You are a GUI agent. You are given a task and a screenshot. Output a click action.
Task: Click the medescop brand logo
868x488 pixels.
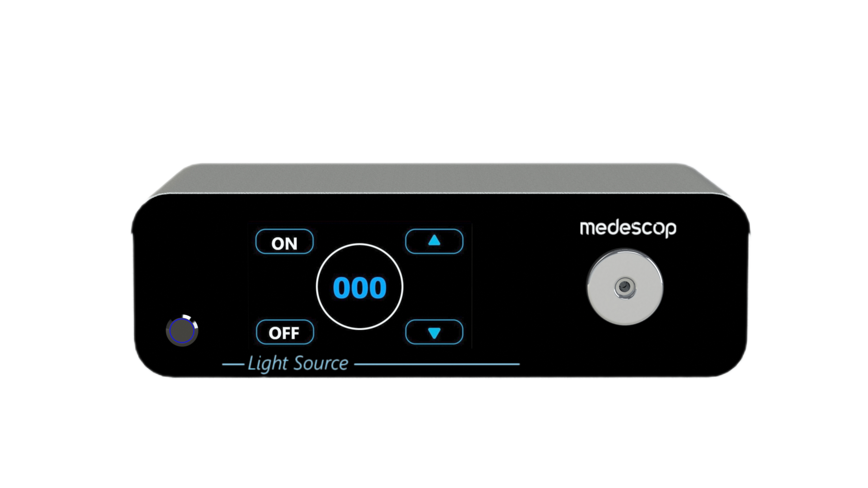628,229
